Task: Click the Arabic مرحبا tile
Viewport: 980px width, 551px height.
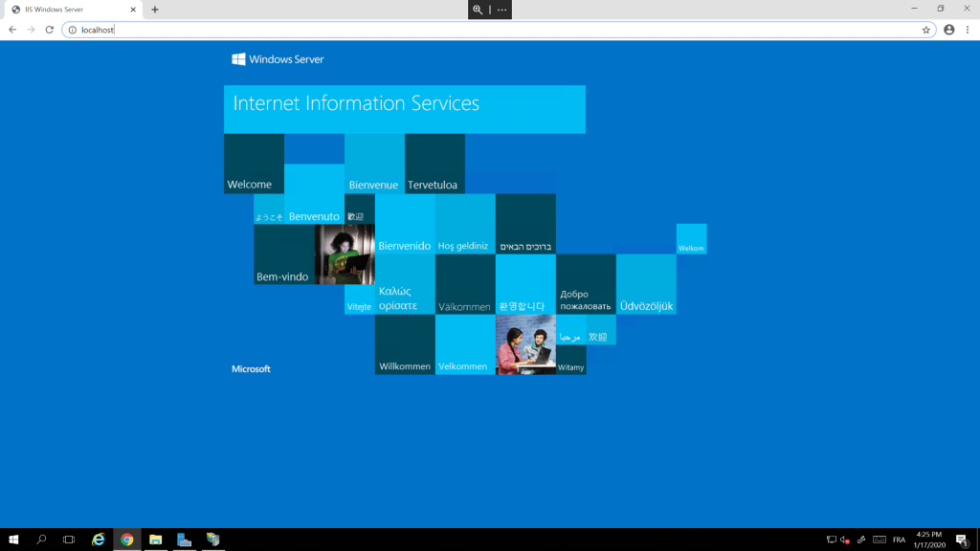Action: [570, 329]
